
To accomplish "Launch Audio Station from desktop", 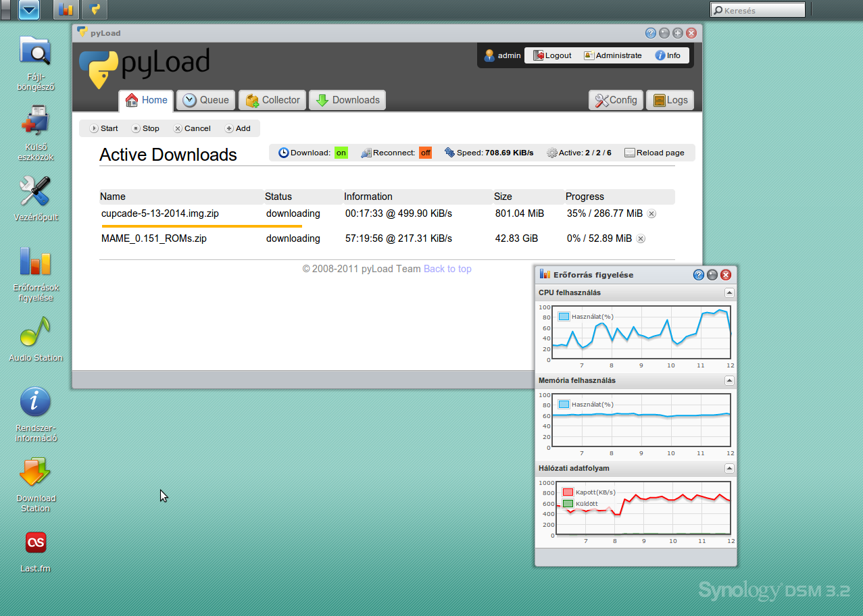I will coord(35,339).
